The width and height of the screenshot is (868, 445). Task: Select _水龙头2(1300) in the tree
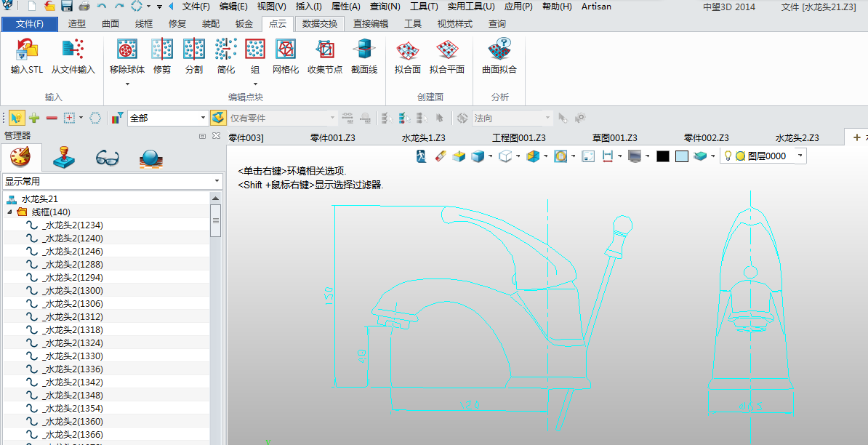point(73,291)
